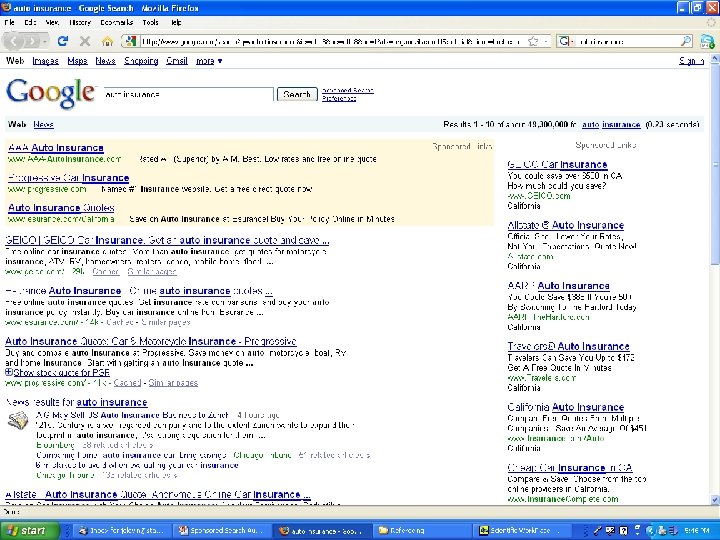Click the stop loading X icon
Image resolution: width=720 pixels, height=540 pixels.
[x=84, y=41]
